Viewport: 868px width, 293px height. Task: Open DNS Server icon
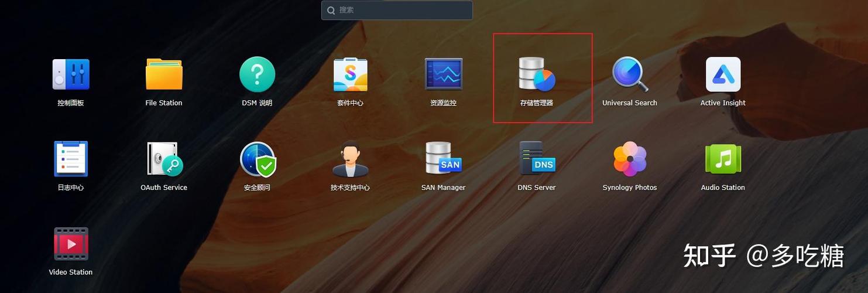click(x=537, y=158)
